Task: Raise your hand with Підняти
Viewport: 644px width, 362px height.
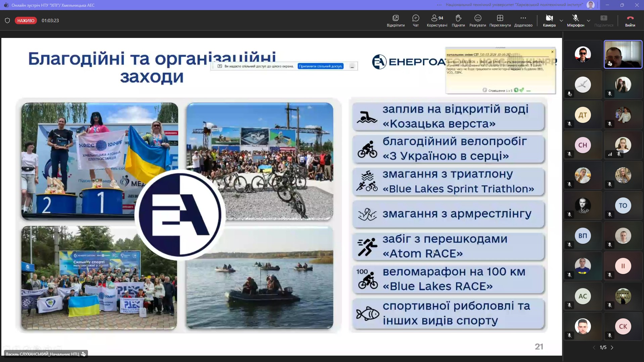Action: (x=458, y=20)
